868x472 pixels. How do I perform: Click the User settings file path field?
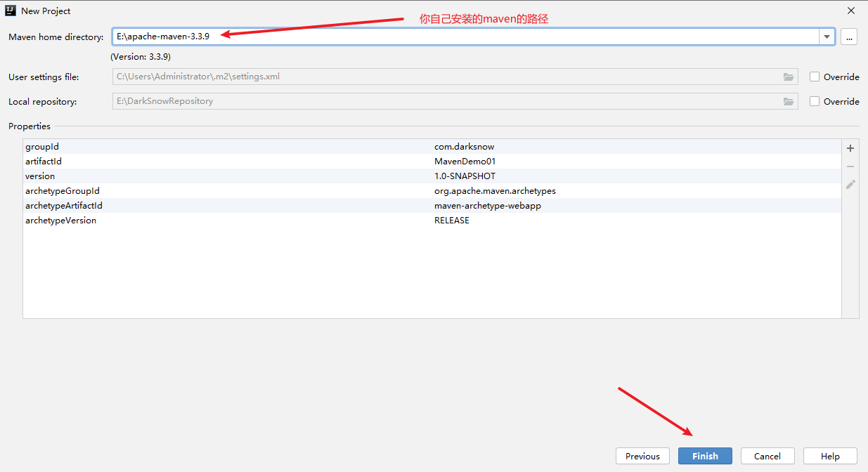[455, 77]
